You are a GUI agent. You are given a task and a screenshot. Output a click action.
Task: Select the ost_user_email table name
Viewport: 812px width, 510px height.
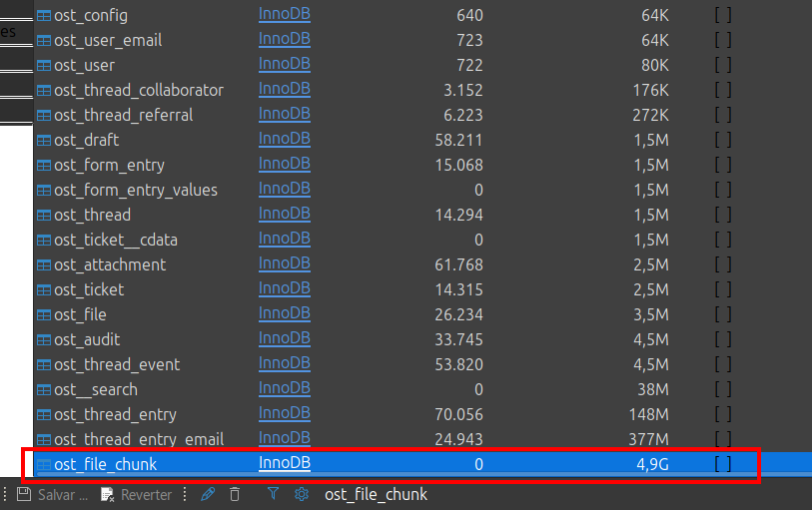108,41
